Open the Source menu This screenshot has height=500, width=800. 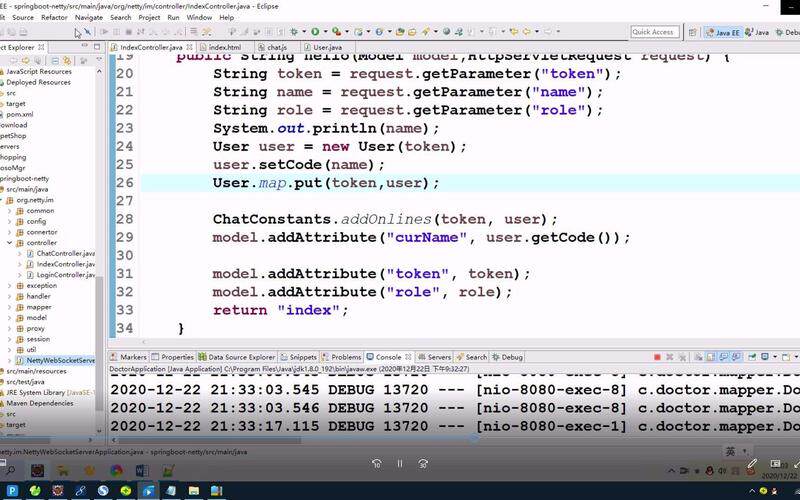pos(23,17)
